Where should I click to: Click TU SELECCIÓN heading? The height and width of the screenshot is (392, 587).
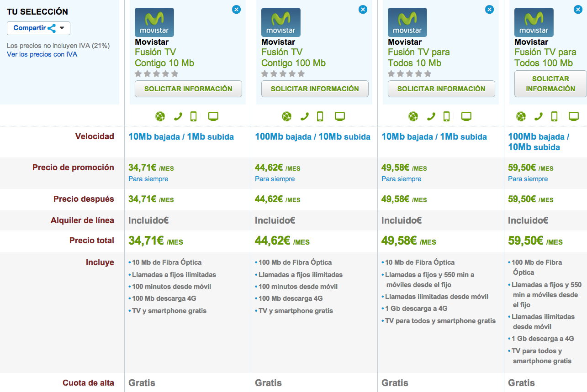click(x=37, y=12)
